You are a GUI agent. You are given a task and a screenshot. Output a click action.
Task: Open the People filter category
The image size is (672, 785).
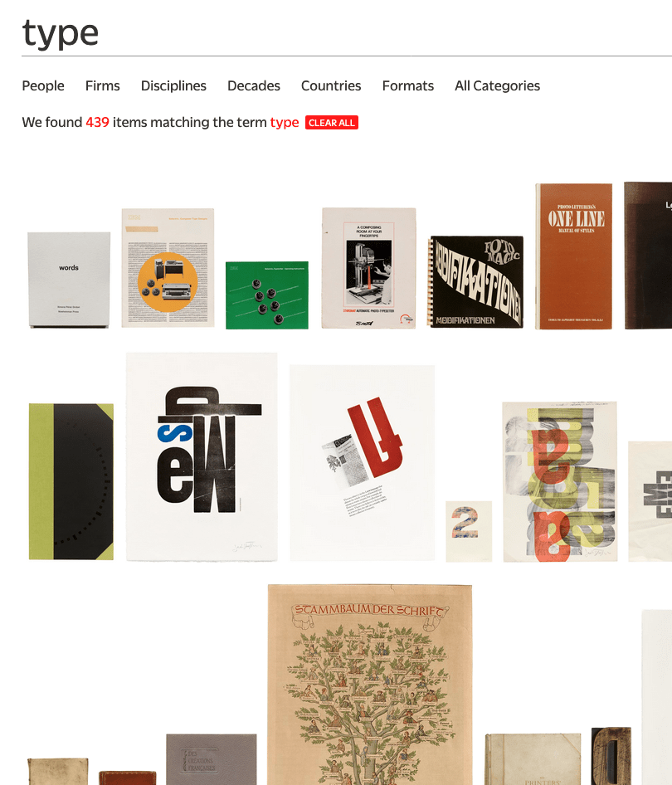(x=43, y=85)
